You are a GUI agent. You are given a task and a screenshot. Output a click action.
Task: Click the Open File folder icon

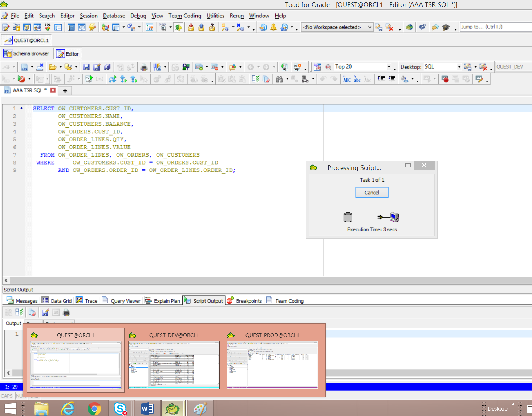point(53,67)
